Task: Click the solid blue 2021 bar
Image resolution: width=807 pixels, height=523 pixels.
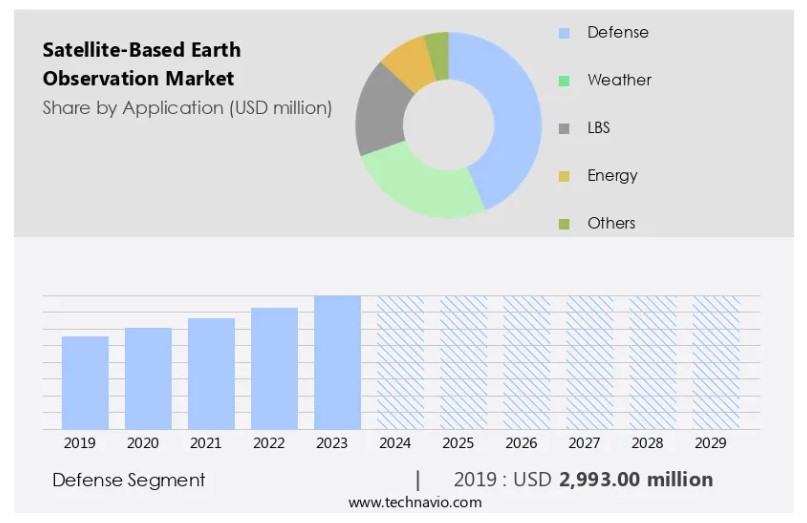Action: [x=211, y=373]
